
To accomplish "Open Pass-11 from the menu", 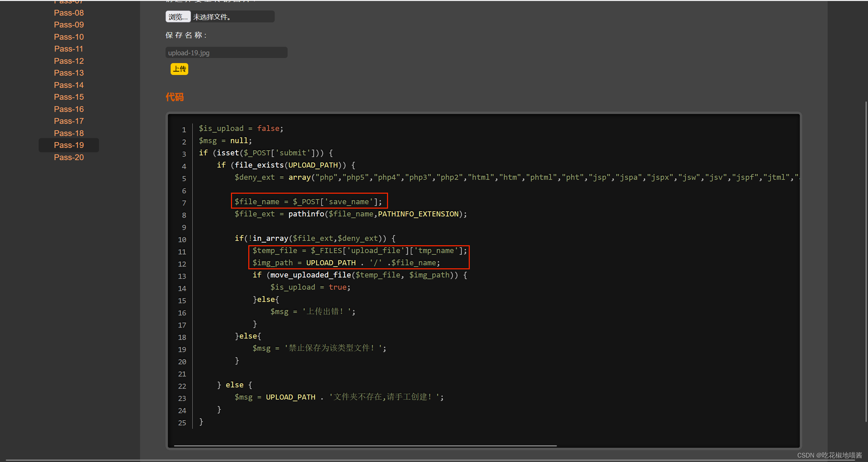I will [69, 49].
